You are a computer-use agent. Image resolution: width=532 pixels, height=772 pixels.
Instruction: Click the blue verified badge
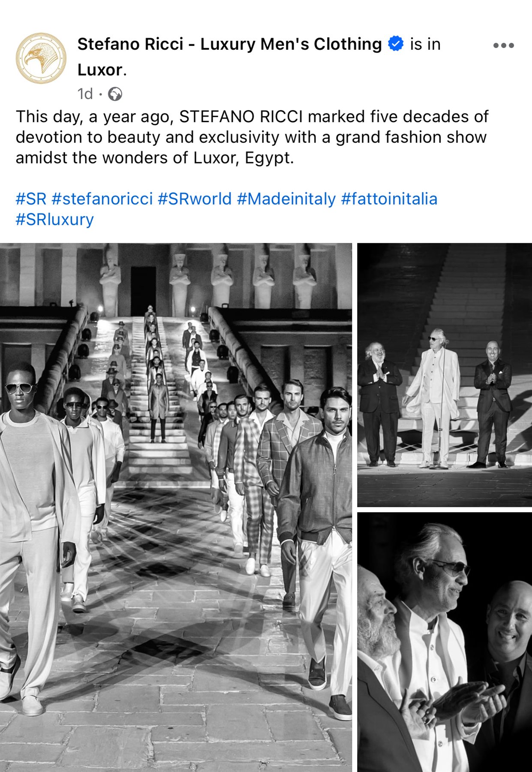396,44
